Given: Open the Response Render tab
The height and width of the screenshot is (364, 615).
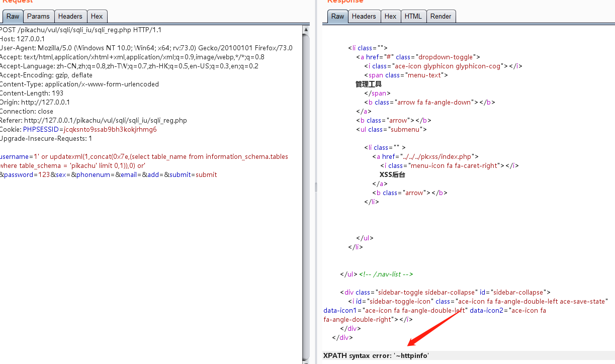Looking at the screenshot, I should pos(441,16).
